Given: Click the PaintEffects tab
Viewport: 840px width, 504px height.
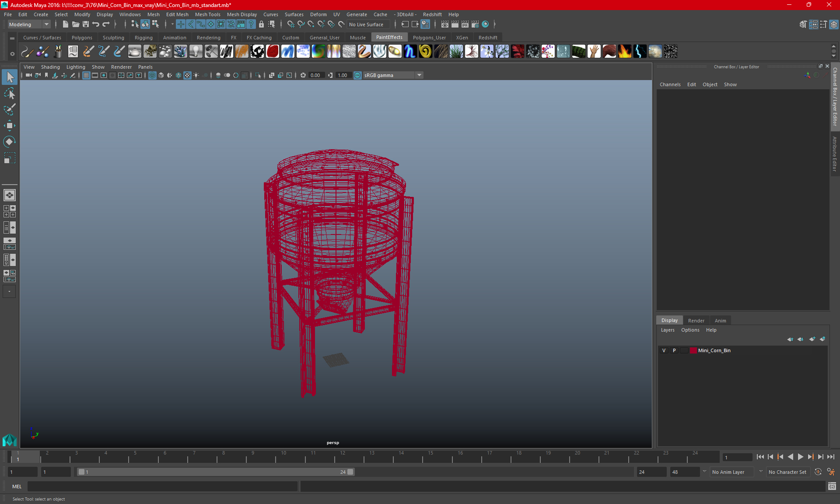Looking at the screenshot, I should click(389, 37).
